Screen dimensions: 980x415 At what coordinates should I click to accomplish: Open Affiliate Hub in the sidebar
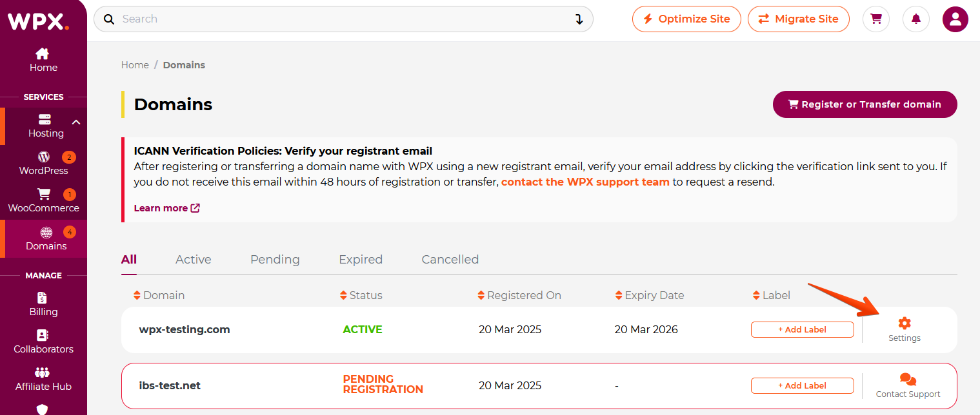click(43, 379)
